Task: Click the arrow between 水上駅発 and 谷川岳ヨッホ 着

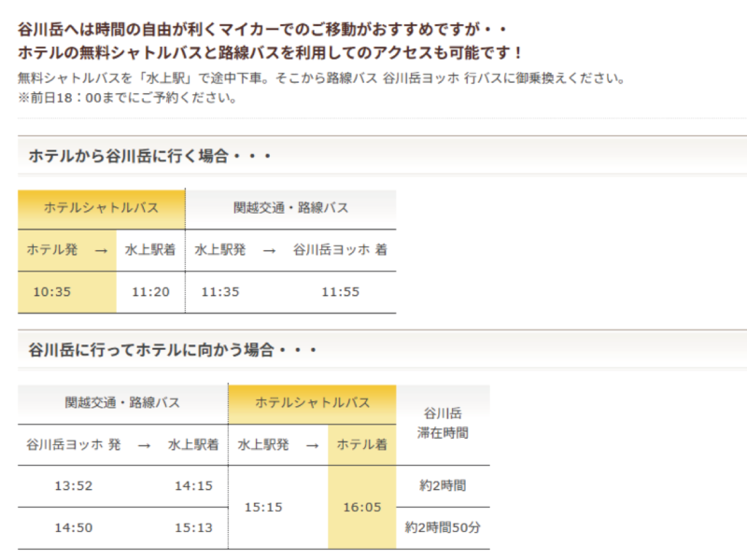Action: tap(269, 250)
